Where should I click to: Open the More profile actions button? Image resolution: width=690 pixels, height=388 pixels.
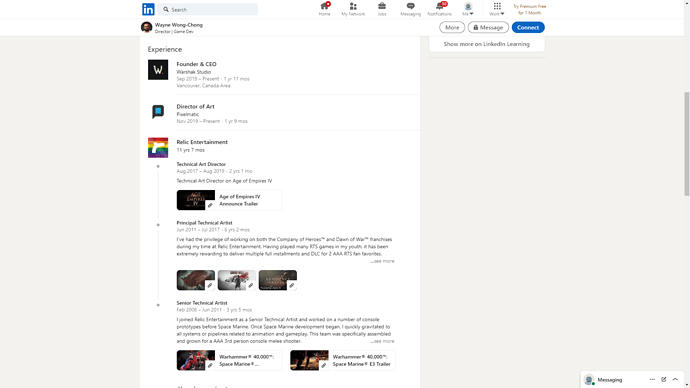coord(452,27)
